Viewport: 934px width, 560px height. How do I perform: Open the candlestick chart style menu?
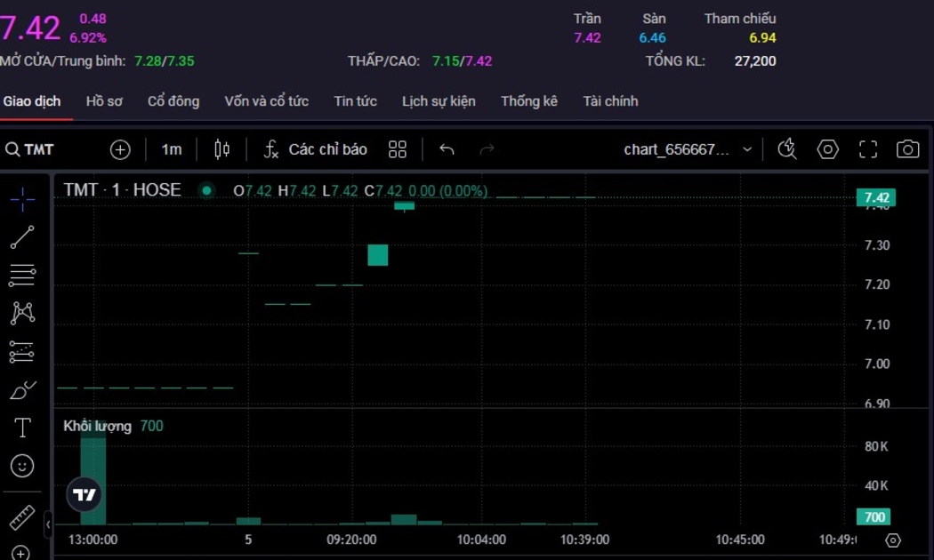(221, 149)
